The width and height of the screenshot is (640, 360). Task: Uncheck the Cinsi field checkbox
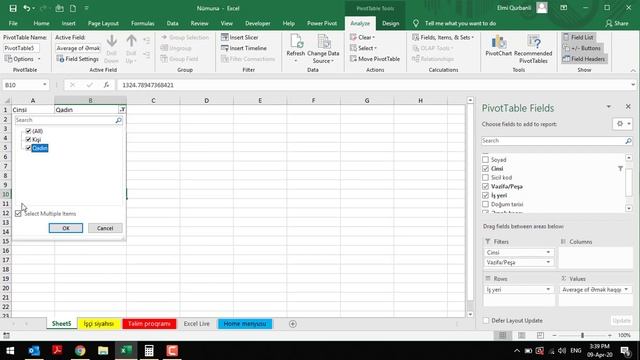pos(485,169)
